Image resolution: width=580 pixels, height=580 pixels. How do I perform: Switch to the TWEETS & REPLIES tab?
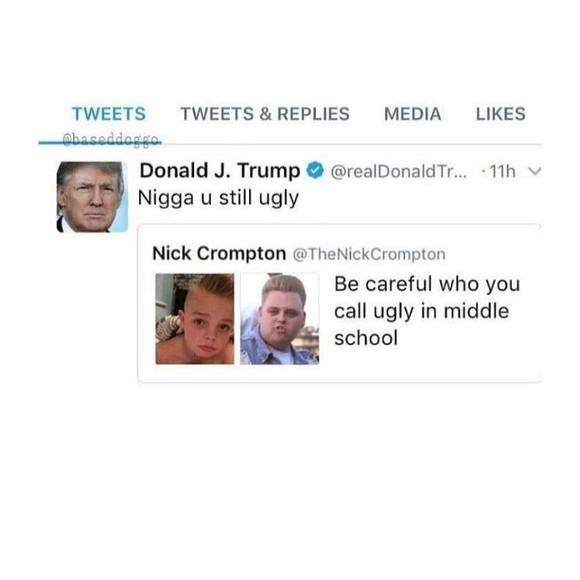pyautogui.click(x=265, y=114)
